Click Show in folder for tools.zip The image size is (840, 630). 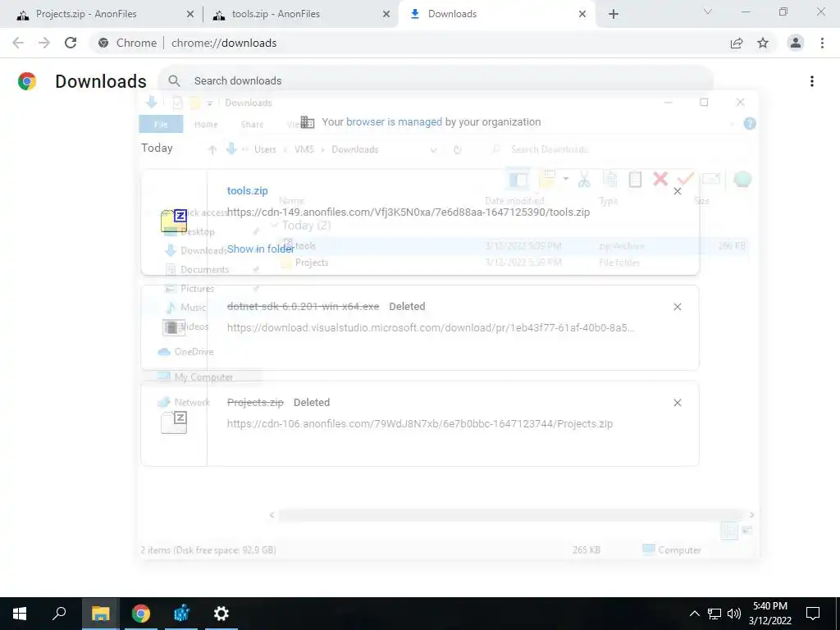click(261, 249)
